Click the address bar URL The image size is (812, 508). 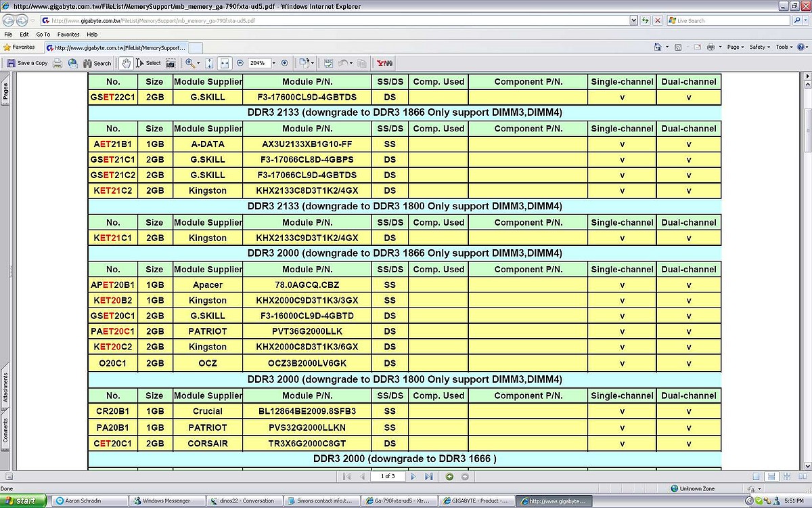click(338, 20)
